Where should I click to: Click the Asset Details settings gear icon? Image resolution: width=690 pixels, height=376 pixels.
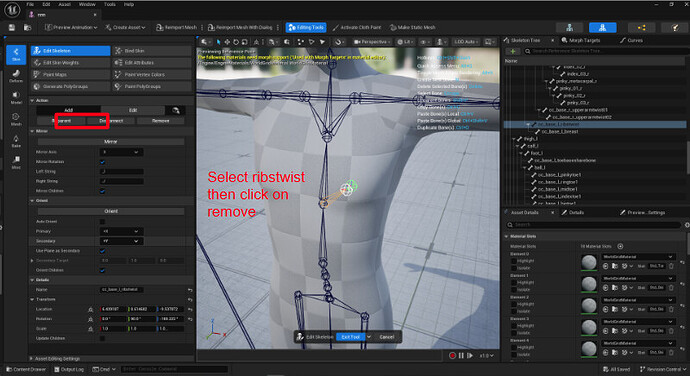(x=687, y=225)
